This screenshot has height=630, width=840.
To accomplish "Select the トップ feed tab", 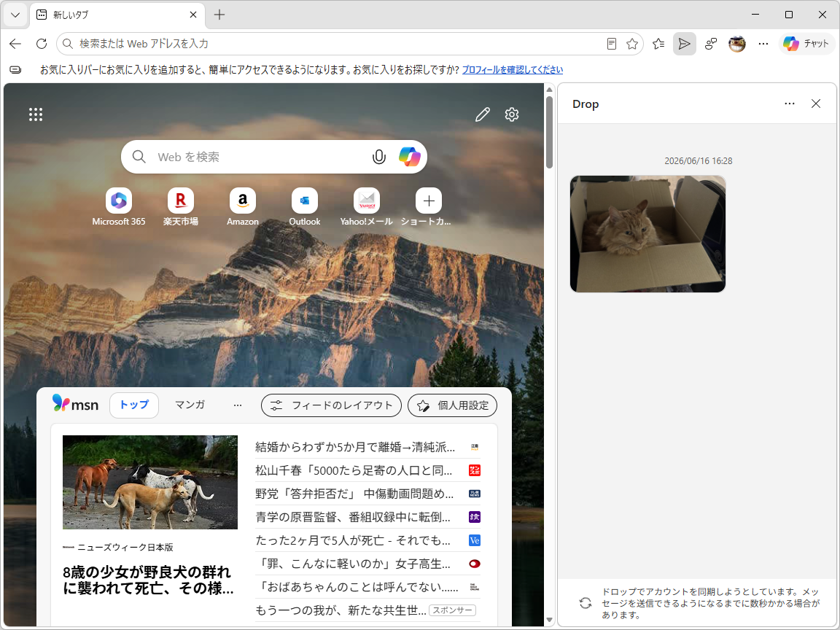I will [134, 405].
